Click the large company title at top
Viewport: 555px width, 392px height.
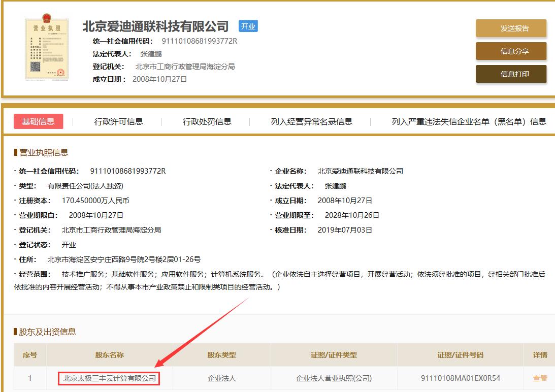point(155,26)
